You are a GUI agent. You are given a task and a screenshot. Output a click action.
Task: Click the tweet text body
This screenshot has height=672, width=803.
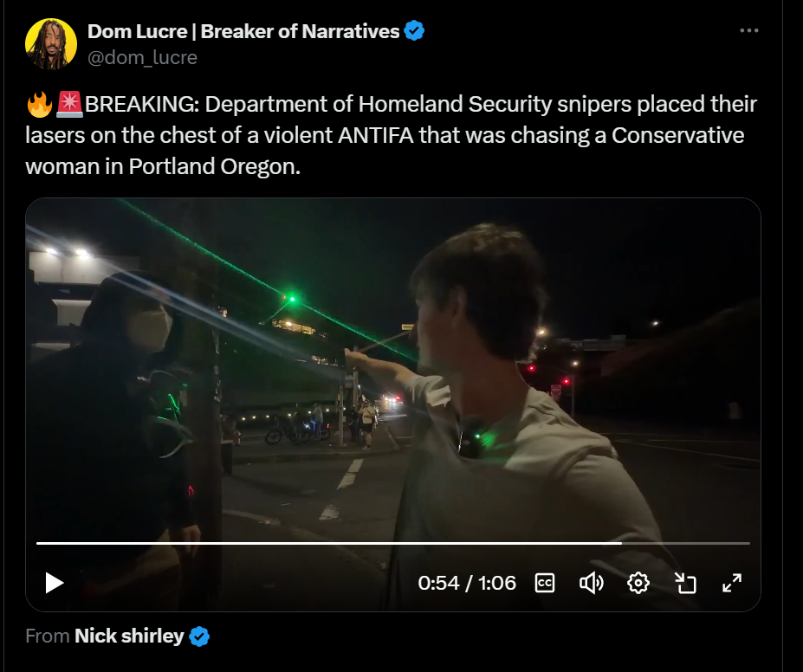(392, 135)
